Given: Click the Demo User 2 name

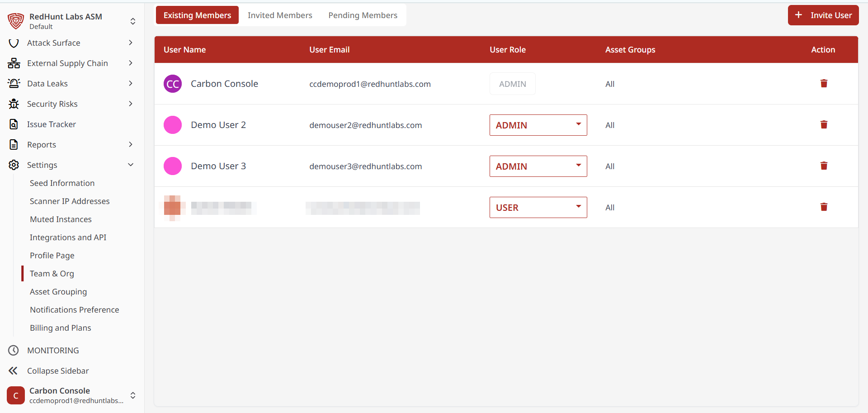Looking at the screenshot, I should point(218,125).
